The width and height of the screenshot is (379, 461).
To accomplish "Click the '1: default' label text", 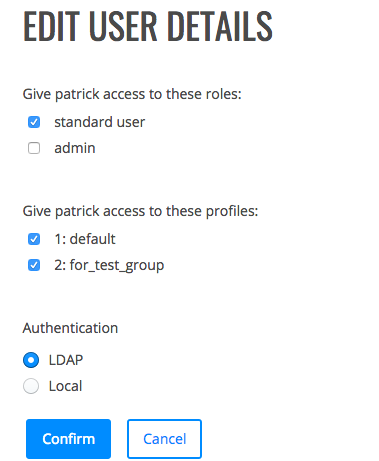I will tap(85, 239).
